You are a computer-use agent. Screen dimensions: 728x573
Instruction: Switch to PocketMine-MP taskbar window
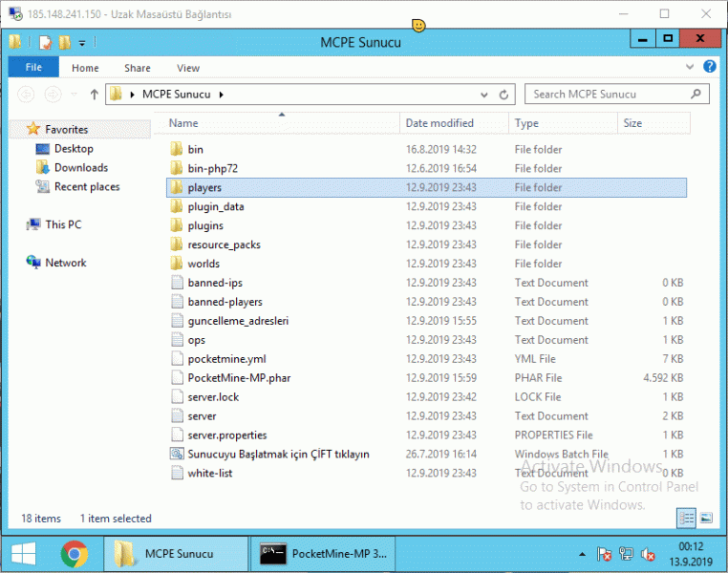click(323, 554)
